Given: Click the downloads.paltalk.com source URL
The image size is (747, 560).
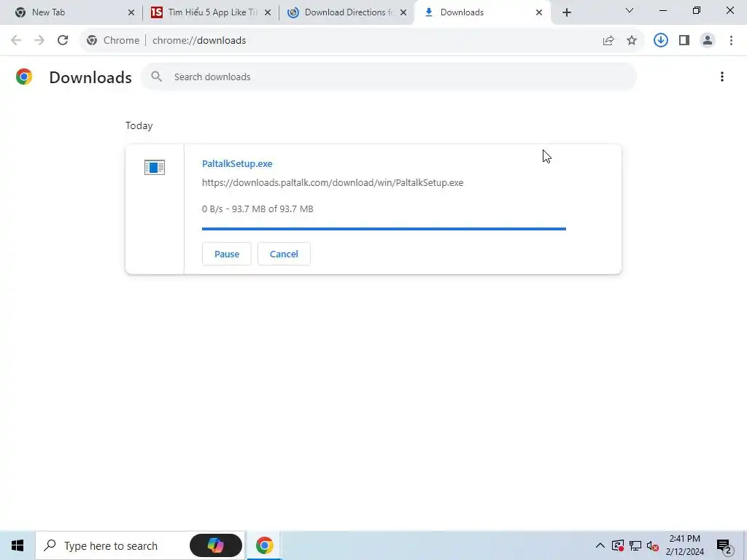Looking at the screenshot, I should coord(333,182).
